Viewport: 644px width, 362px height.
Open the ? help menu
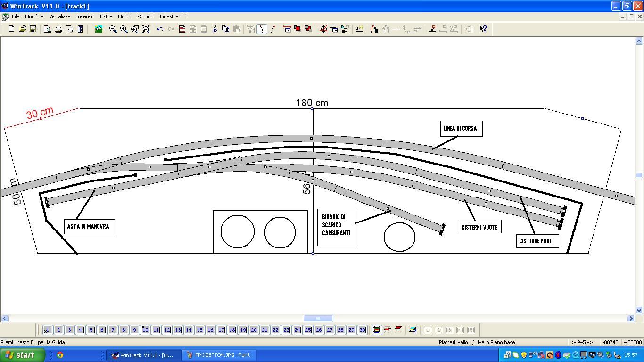[x=185, y=16]
